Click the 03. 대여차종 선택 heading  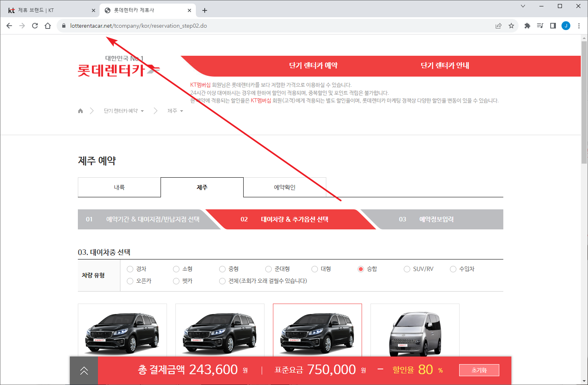pos(104,252)
